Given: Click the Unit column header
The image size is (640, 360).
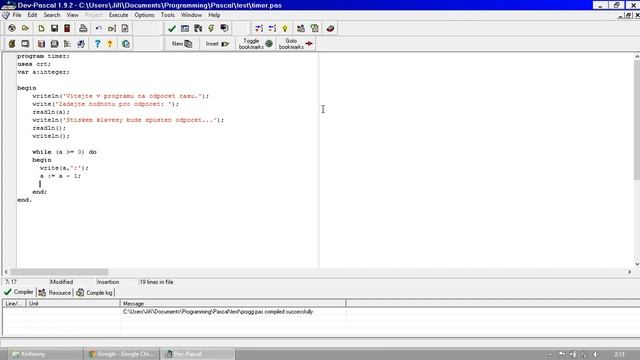Looking at the screenshot, I should 73,303.
